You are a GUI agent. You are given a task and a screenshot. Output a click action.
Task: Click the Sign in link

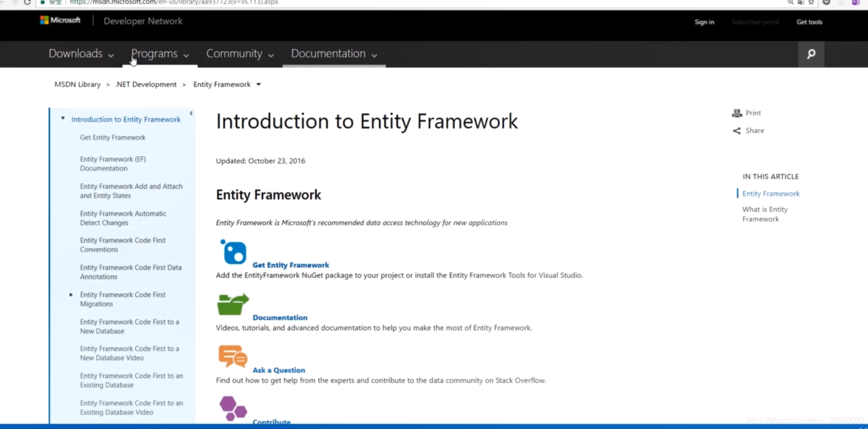click(704, 22)
